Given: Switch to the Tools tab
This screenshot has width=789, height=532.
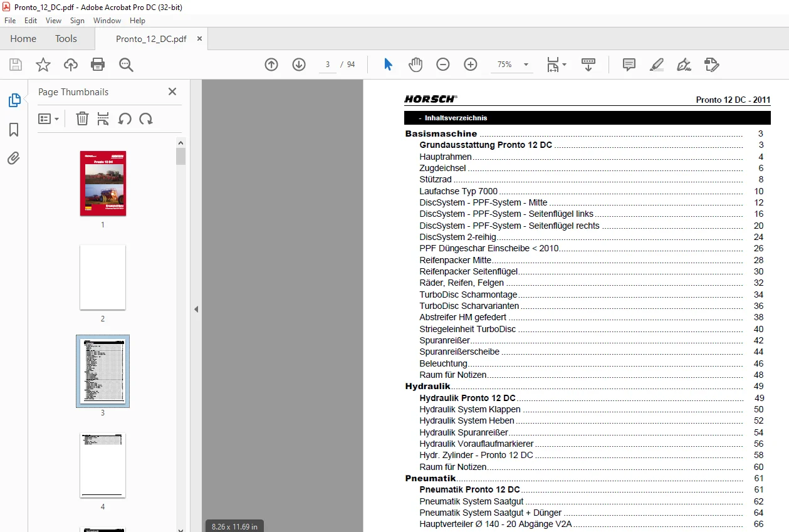Looking at the screenshot, I should [66, 39].
